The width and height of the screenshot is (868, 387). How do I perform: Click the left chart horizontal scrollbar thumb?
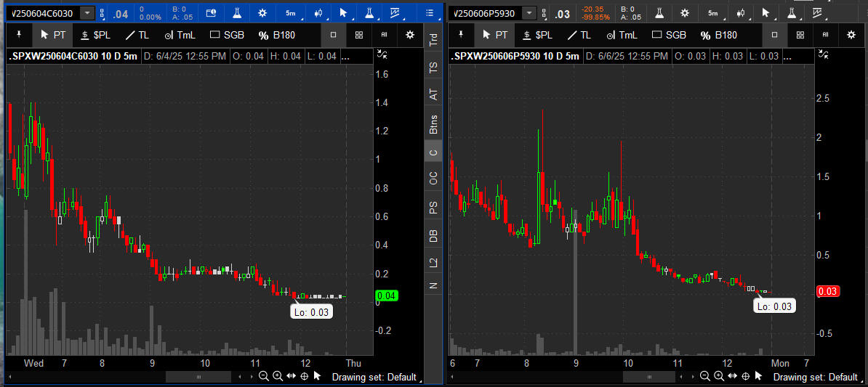(x=198, y=377)
